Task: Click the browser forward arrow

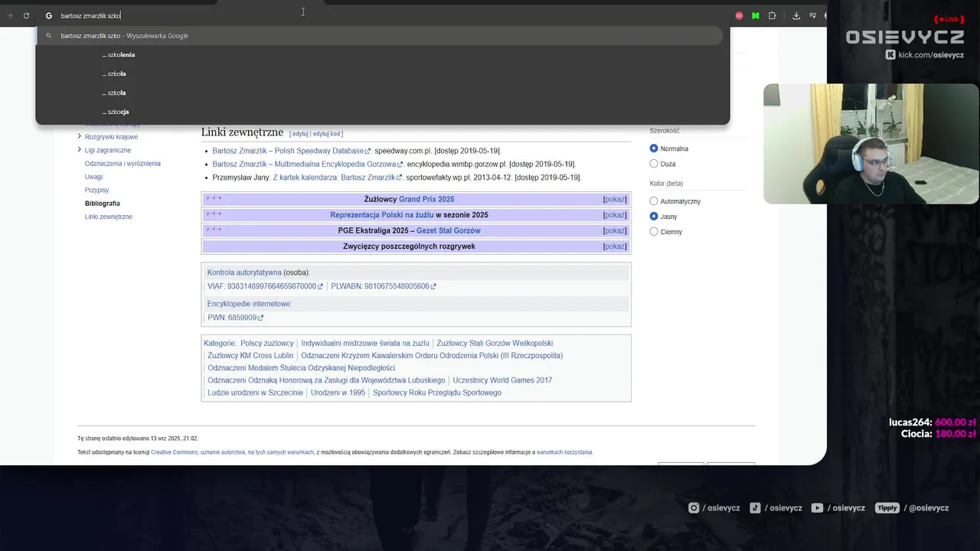Action: [10, 15]
